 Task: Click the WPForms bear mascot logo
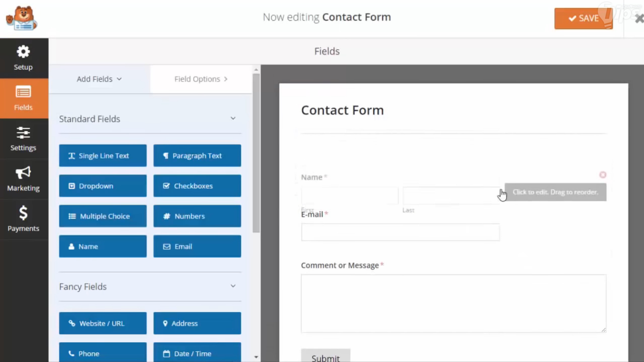[x=22, y=18]
